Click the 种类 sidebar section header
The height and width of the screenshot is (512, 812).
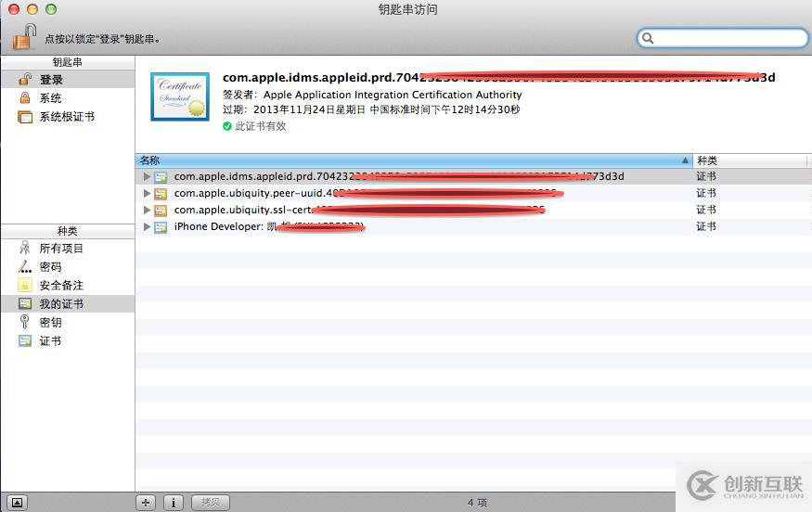click(68, 231)
